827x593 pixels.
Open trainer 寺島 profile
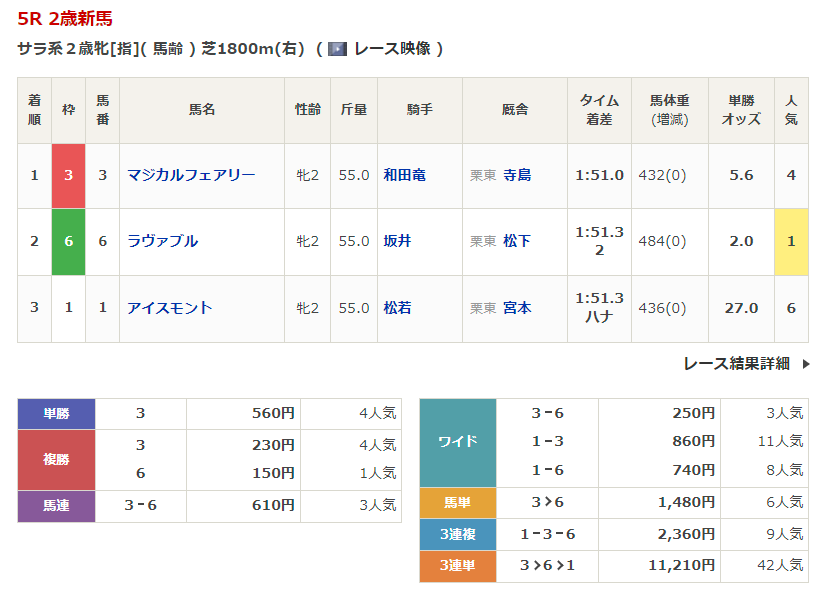(517, 175)
